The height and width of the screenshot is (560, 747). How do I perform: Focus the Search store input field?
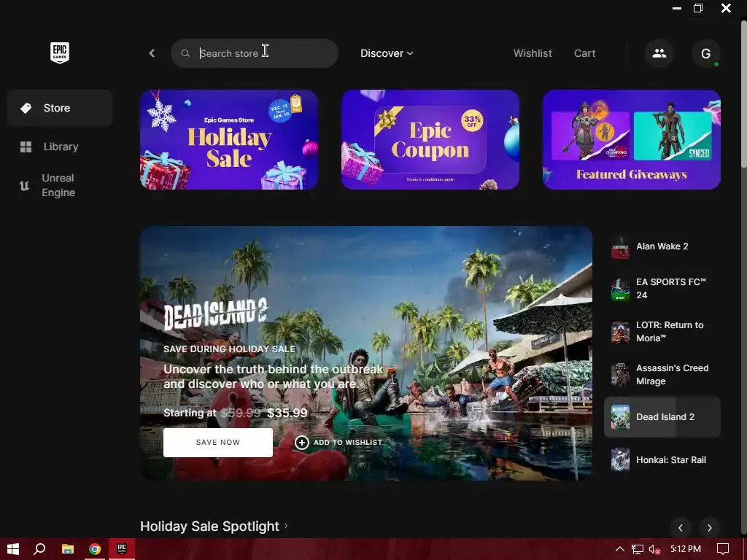(255, 53)
